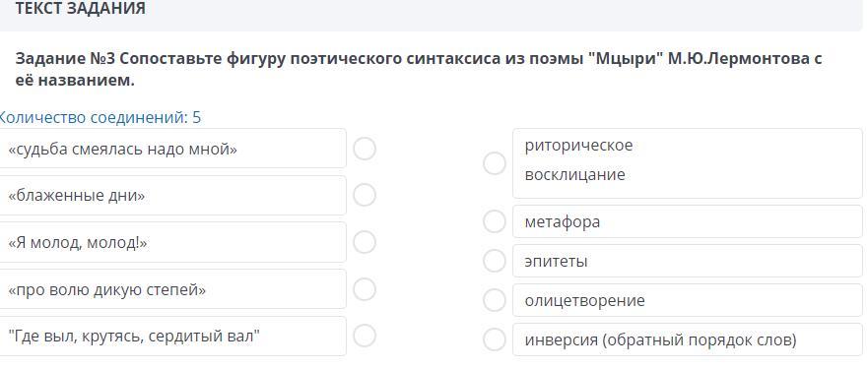Click the «про волю дикую степей» box
This screenshot has height=369, width=868.
pyautogui.click(x=172, y=288)
